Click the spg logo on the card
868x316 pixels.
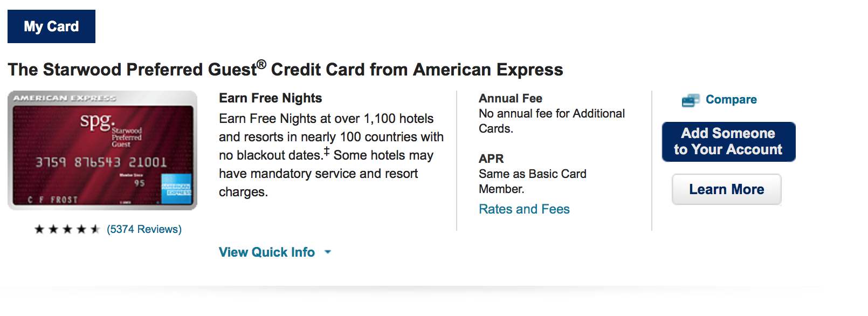(x=97, y=121)
